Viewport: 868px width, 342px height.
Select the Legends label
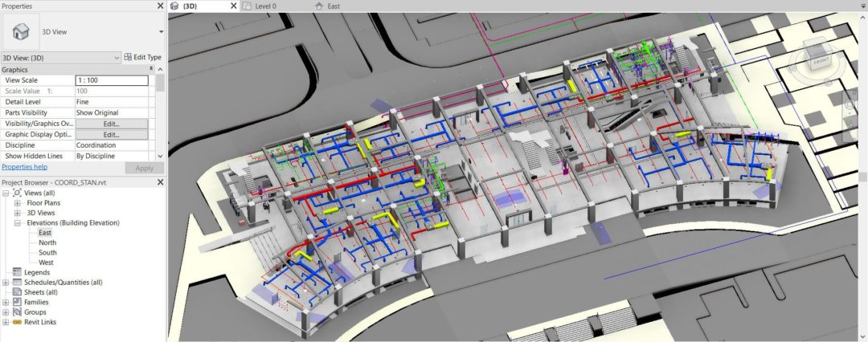[x=37, y=272]
